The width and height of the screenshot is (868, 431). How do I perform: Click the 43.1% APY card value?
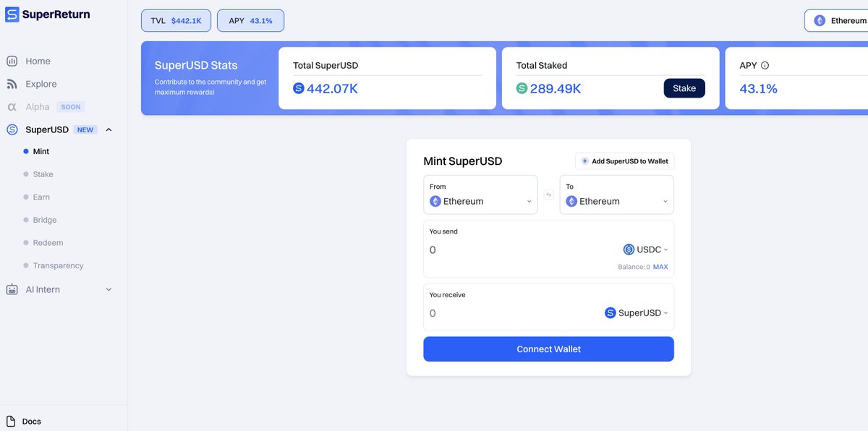758,88
